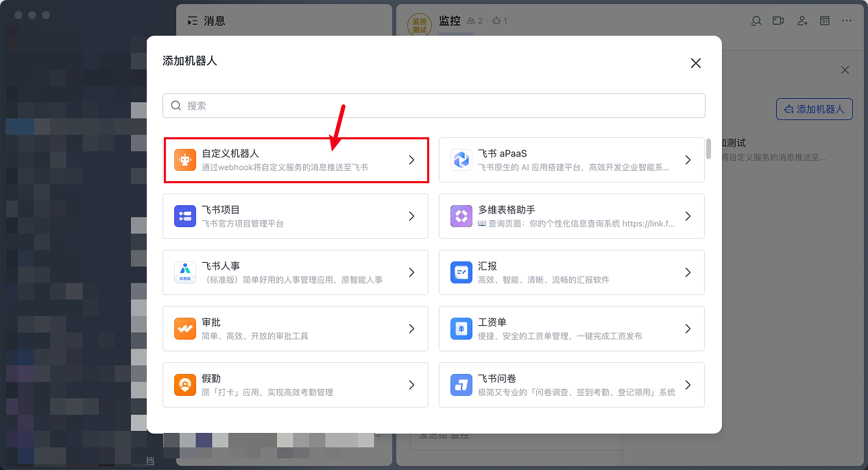Select the 飞书人事 HR app icon

coord(184,272)
